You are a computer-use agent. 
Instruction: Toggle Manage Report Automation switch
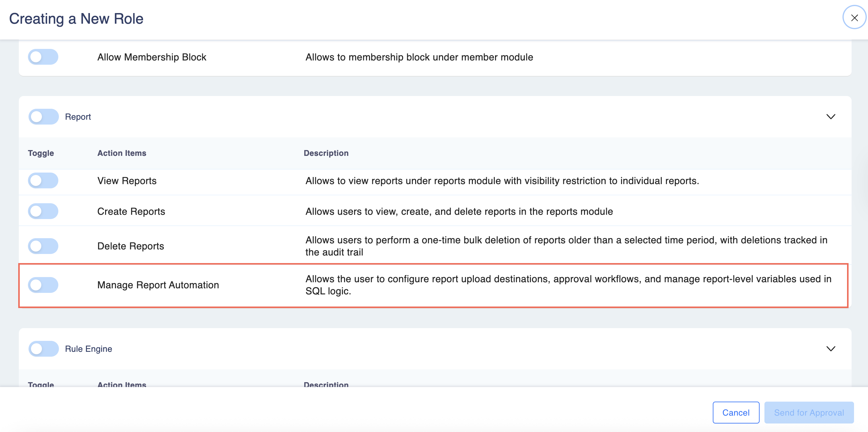point(43,285)
